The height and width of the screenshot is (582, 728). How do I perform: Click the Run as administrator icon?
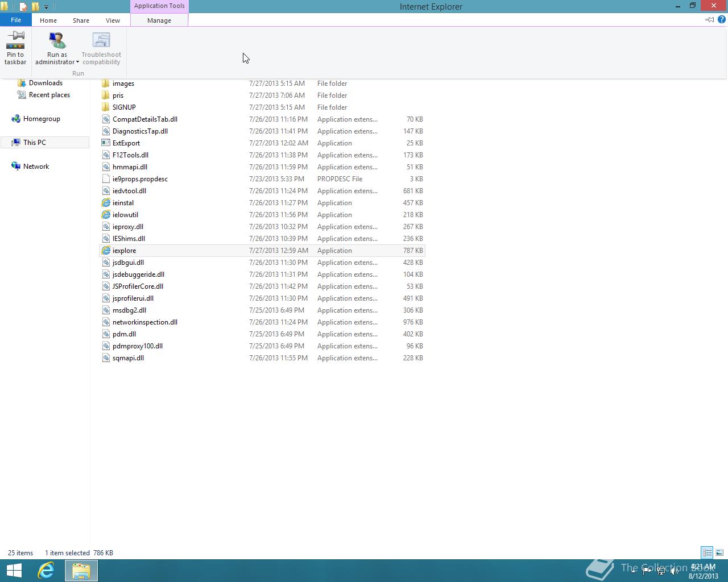coord(57,41)
